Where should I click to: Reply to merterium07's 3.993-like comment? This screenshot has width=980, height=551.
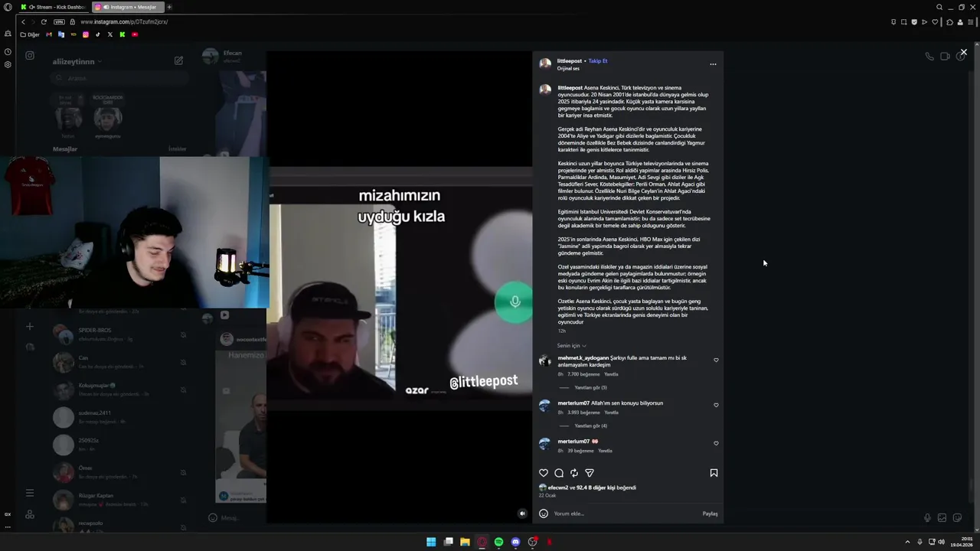click(x=611, y=412)
